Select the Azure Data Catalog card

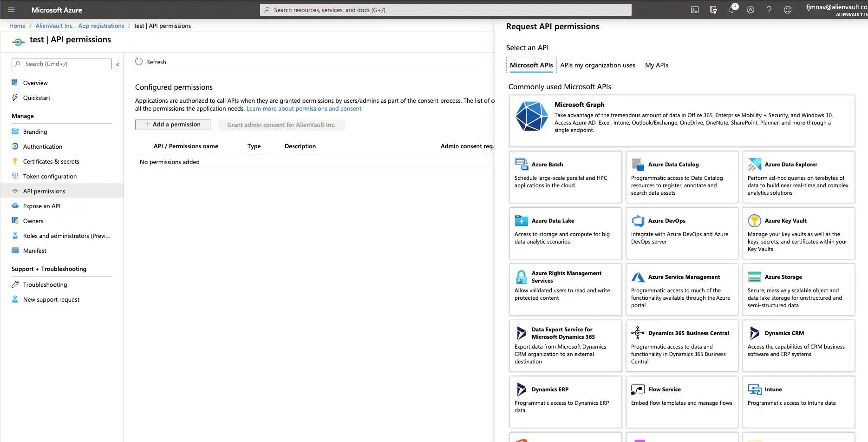682,177
